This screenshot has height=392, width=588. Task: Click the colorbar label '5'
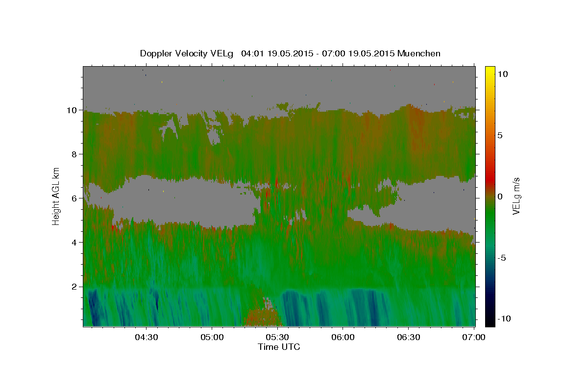pyautogui.click(x=500, y=135)
